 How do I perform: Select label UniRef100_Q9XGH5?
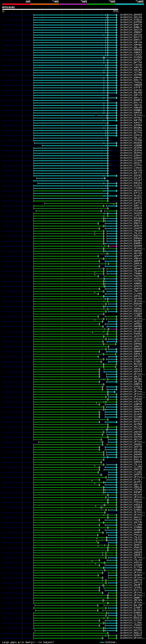tap(131, 299)
